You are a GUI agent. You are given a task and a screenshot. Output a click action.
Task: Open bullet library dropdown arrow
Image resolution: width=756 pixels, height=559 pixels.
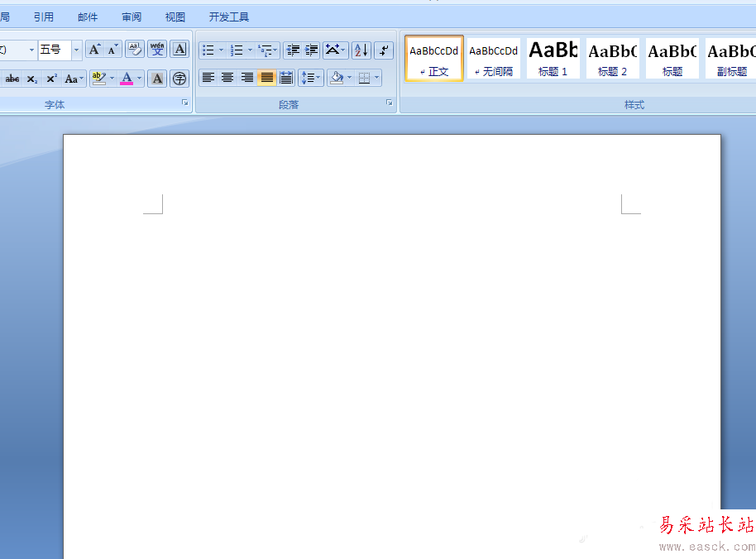(222, 50)
